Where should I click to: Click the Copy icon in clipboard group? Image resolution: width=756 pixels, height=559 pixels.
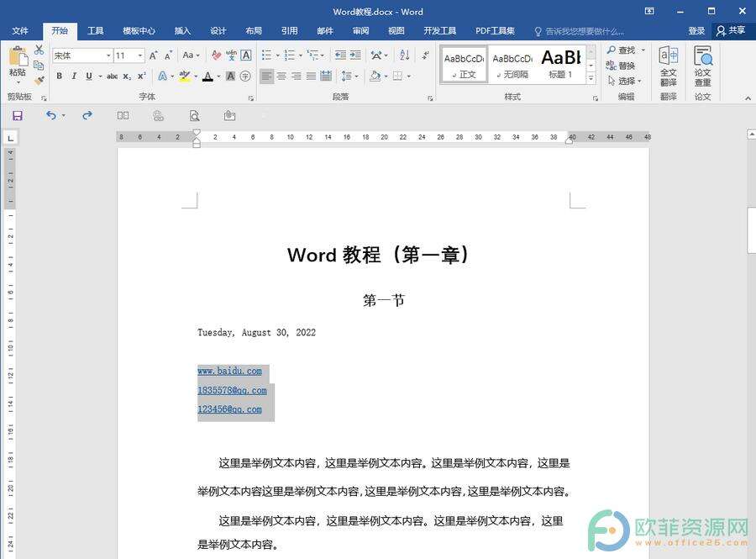(39, 65)
